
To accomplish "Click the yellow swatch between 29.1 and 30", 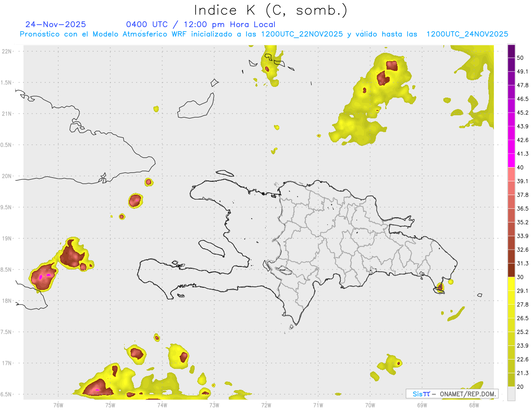I will pyautogui.click(x=512, y=284).
